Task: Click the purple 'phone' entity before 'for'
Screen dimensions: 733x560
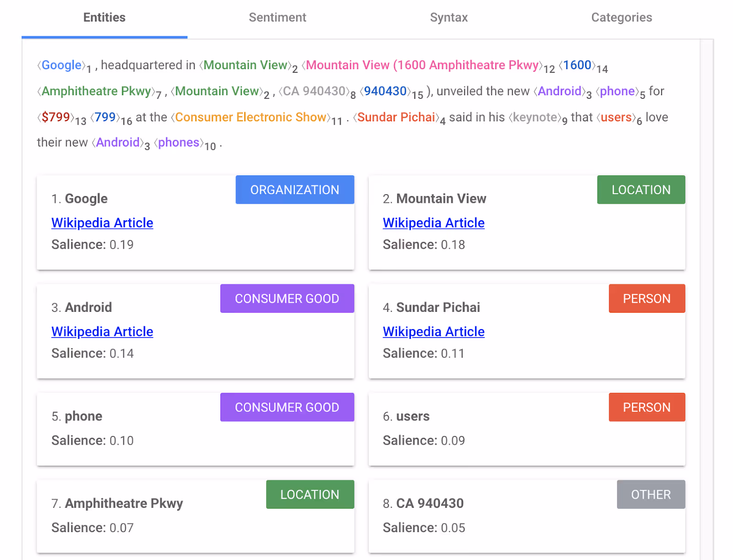Action: [x=617, y=92]
